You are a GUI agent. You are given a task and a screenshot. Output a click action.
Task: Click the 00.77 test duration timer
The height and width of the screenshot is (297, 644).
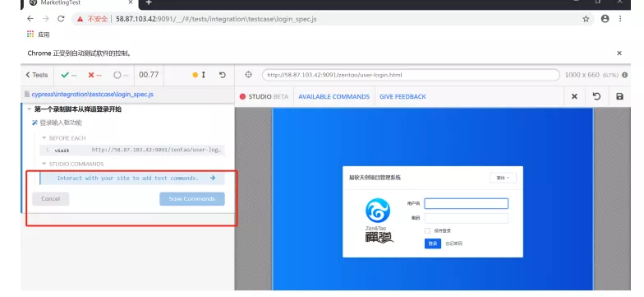pyautogui.click(x=149, y=75)
